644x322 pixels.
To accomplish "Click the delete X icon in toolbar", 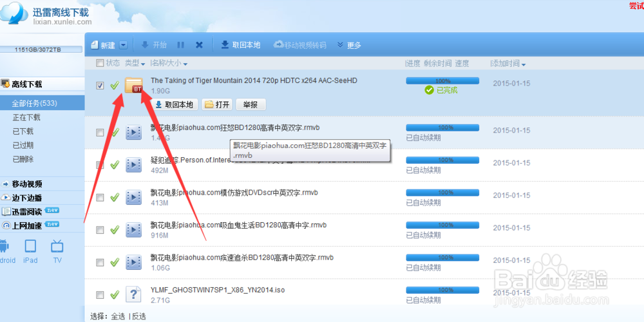I will [x=199, y=45].
